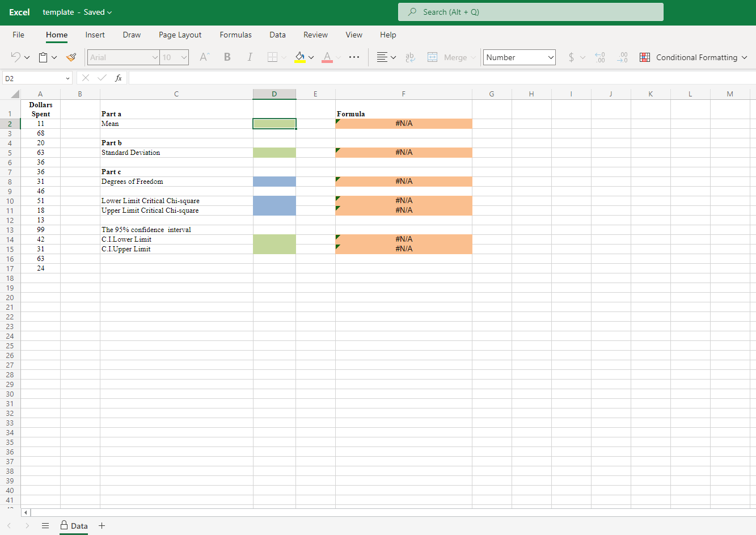The height and width of the screenshot is (535, 756).
Task: Click the Insert Function fx button
Action: pyautogui.click(x=118, y=78)
